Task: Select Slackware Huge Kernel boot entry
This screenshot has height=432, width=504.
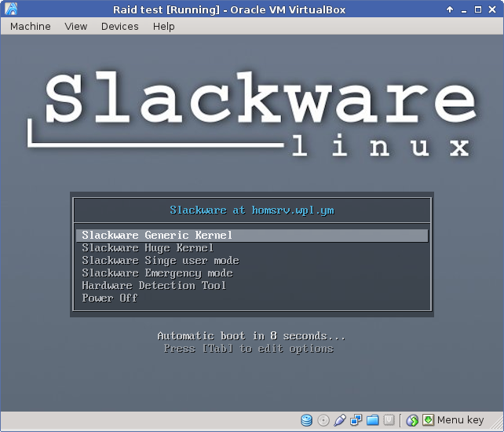Action: 252,248
